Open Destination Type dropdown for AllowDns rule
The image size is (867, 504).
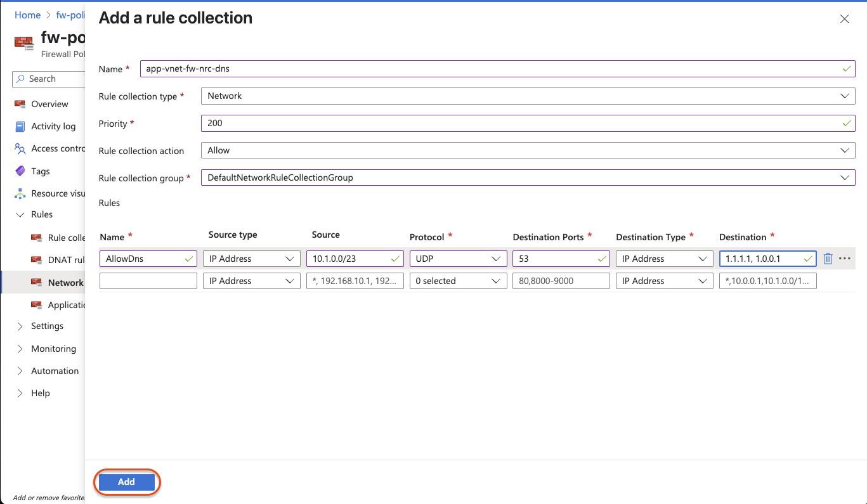[664, 259]
